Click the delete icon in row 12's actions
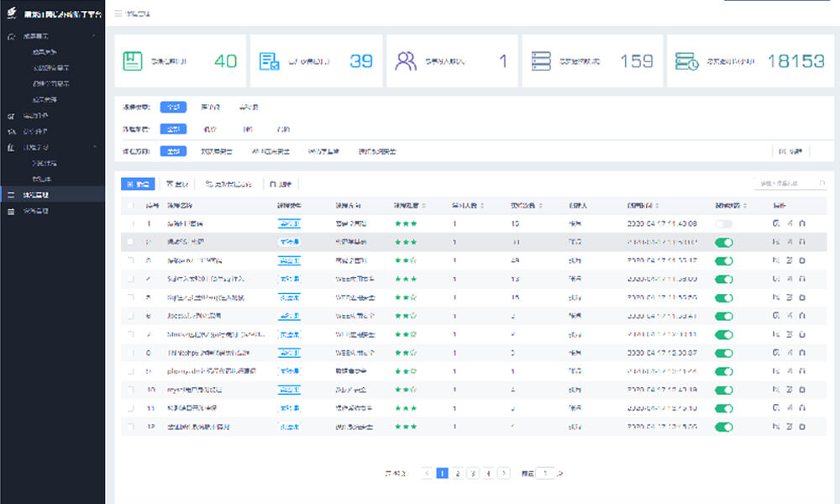Viewport: 840px width, 504px height. click(x=802, y=427)
